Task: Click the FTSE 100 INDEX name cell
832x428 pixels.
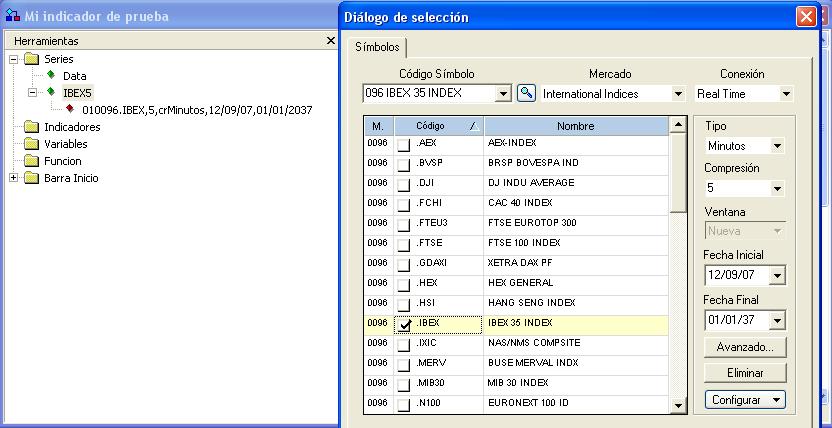Action: coord(576,245)
